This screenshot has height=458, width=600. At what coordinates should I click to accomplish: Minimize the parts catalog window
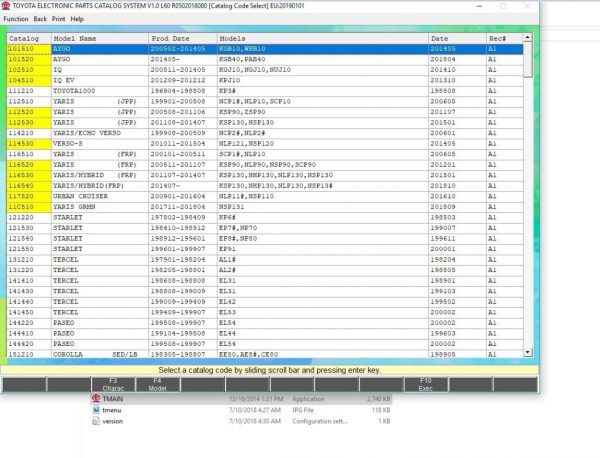click(x=480, y=6)
